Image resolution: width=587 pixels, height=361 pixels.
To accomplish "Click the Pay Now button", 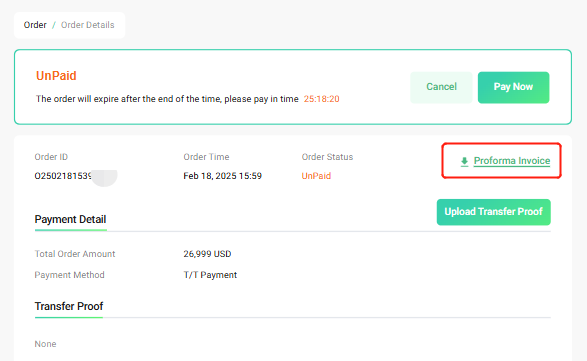I will point(513,87).
